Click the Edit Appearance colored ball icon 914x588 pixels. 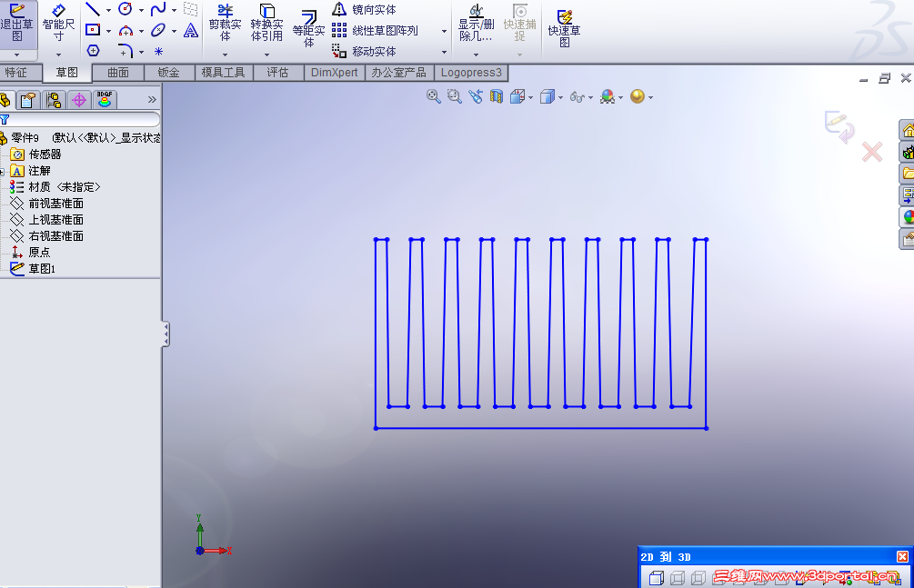coord(608,96)
